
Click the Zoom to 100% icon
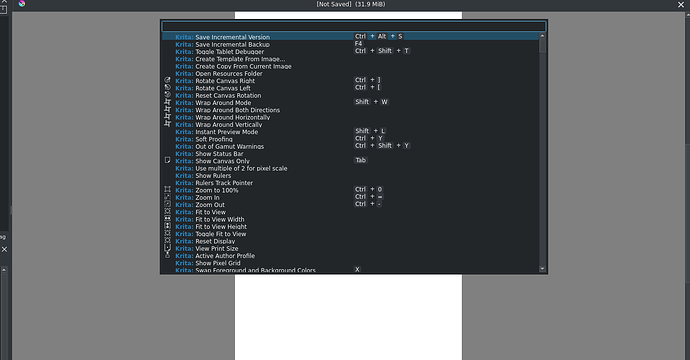click(x=167, y=190)
